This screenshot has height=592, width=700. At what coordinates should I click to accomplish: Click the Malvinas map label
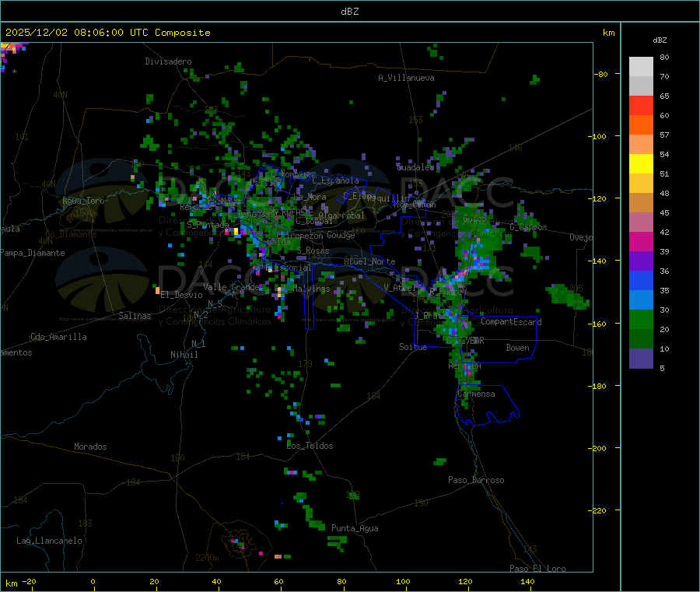(312, 289)
